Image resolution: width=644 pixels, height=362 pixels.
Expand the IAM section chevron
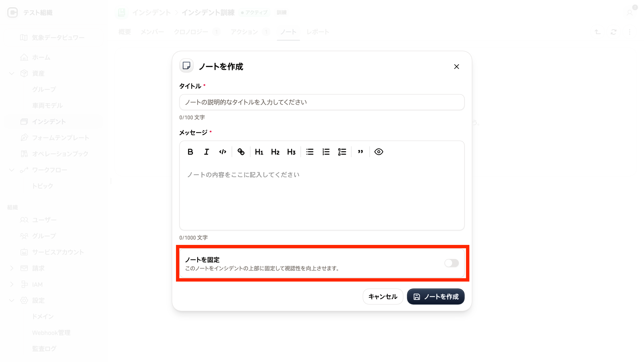pos(11,284)
